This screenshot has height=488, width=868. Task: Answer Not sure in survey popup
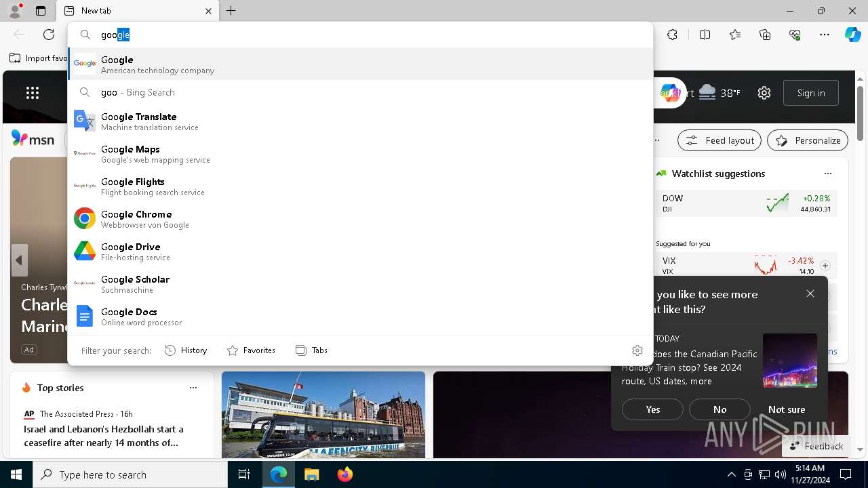point(787,409)
